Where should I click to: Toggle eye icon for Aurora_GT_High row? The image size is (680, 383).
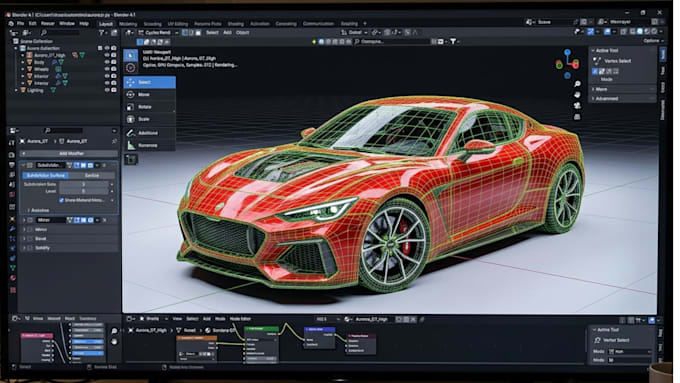click(x=107, y=55)
